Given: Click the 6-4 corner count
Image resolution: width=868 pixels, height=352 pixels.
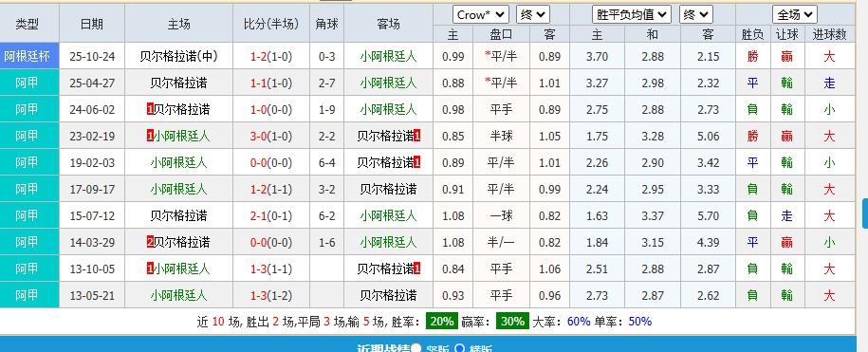Looking at the screenshot, I should pyautogui.click(x=327, y=163).
